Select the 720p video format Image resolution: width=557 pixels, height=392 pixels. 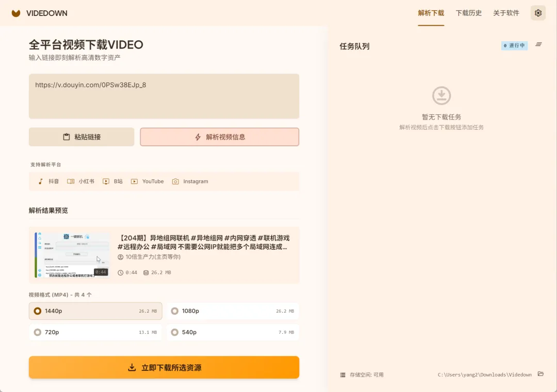click(x=95, y=332)
